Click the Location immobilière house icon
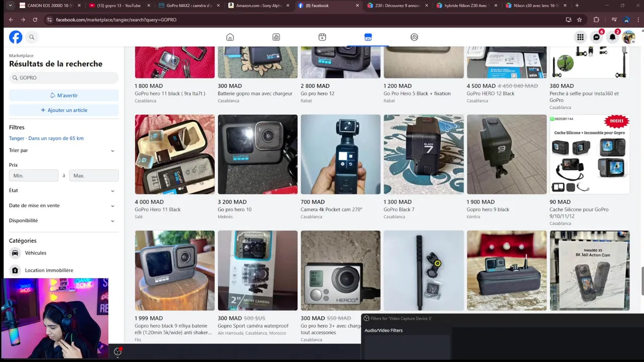Viewport: 644px width, 362px height. (x=15, y=270)
